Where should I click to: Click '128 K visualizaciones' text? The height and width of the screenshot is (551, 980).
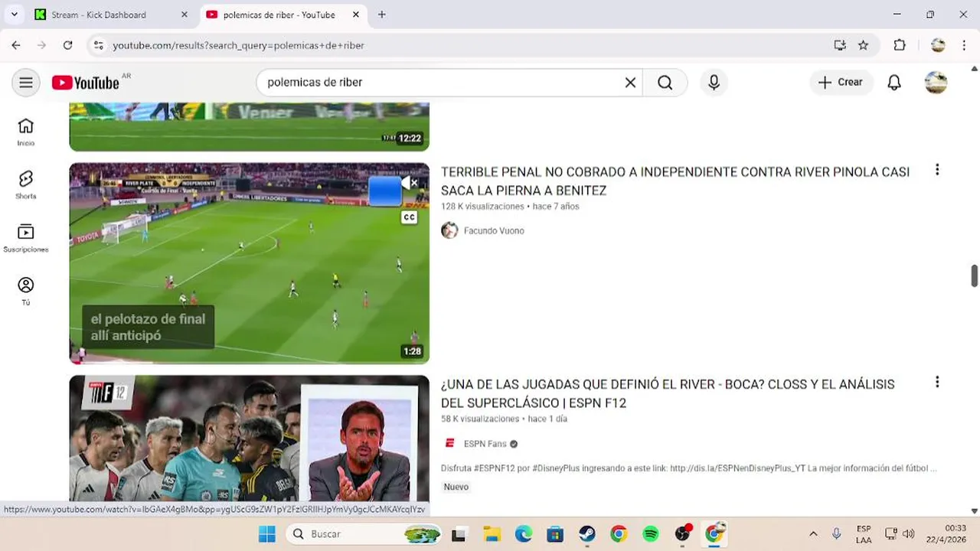(482, 207)
